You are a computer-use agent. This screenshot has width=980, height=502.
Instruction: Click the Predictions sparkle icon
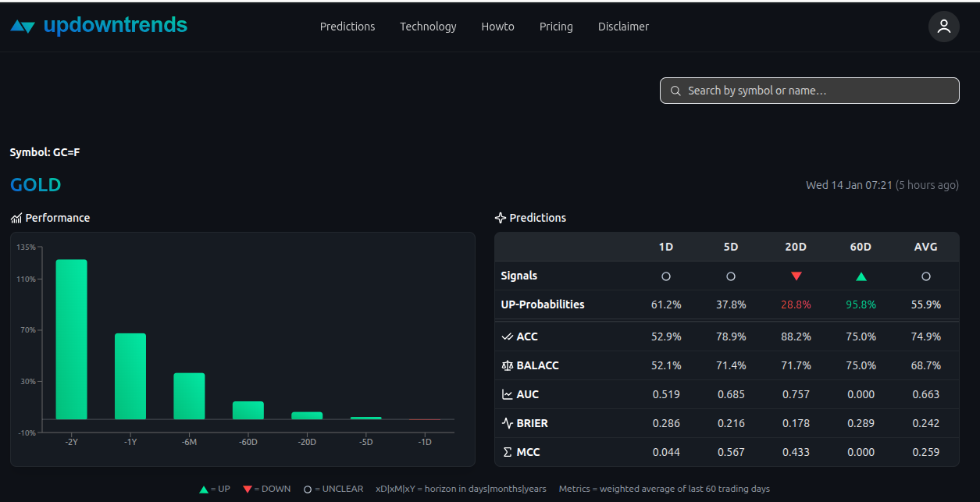pos(501,218)
